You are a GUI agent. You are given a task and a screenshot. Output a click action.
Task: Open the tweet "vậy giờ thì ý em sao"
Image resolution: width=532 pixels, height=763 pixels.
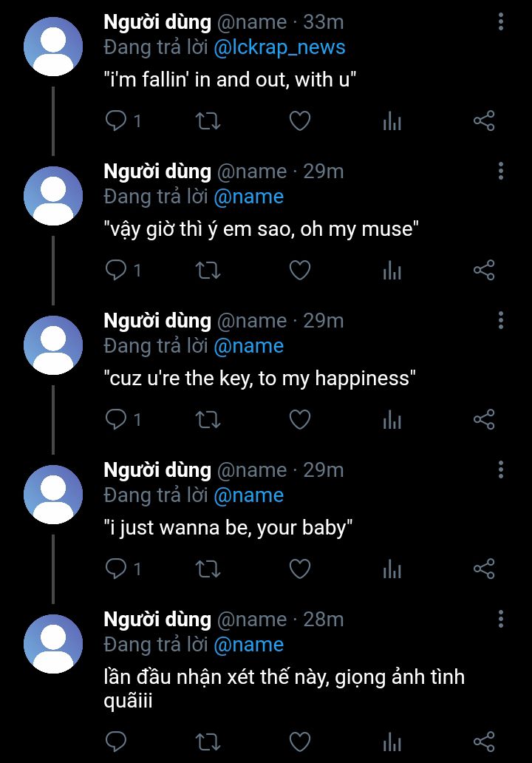pyautogui.click(x=262, y=229)
